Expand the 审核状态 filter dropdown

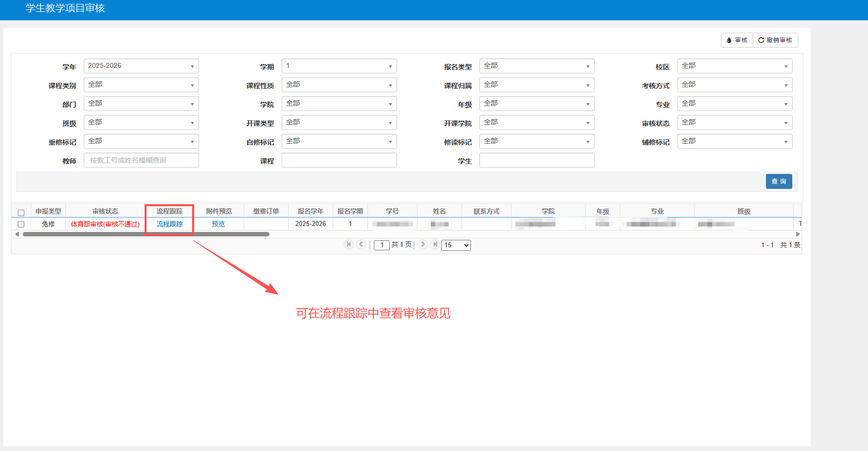click(x=734, y=122)
